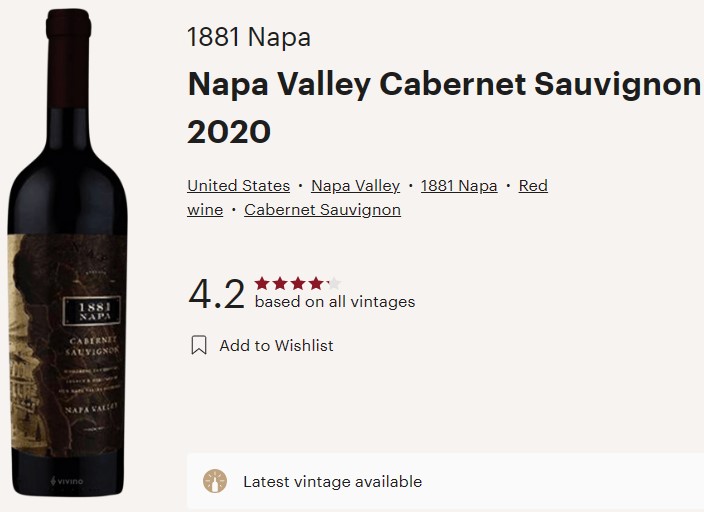The image size is (704, 512).
Task: Click the Latest vintage available label
Action: coord(332,482)
